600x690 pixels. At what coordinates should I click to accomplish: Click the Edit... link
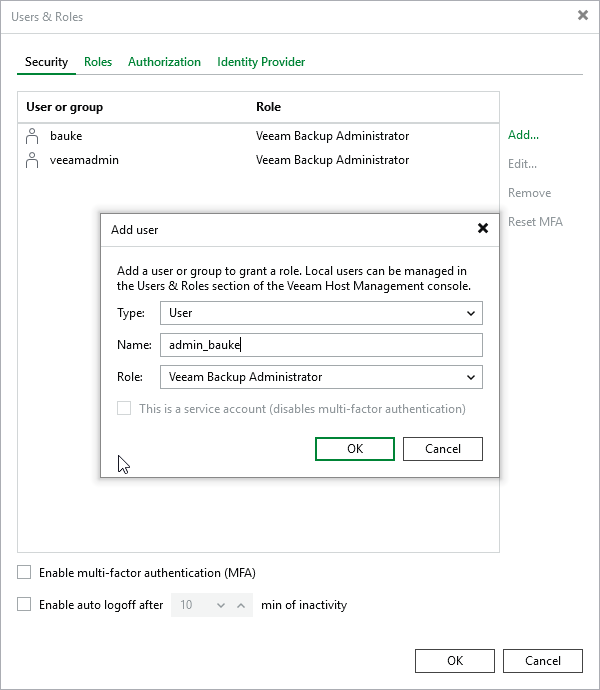[523, 164]
